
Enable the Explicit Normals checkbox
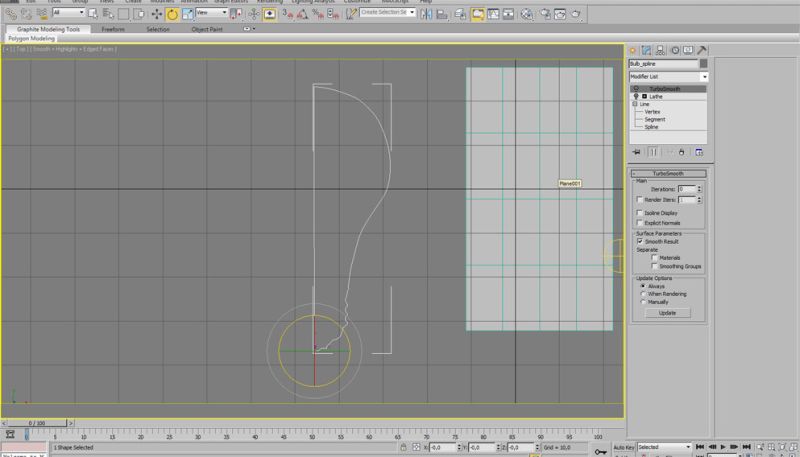tap(639, 223)
